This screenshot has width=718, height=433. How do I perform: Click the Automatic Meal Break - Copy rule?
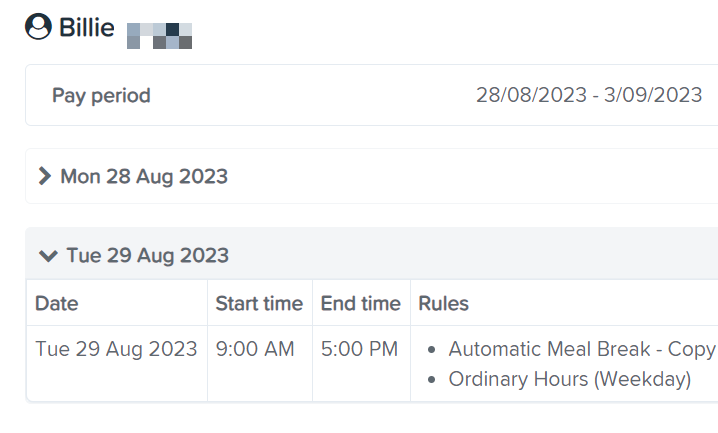click(582, 349)
